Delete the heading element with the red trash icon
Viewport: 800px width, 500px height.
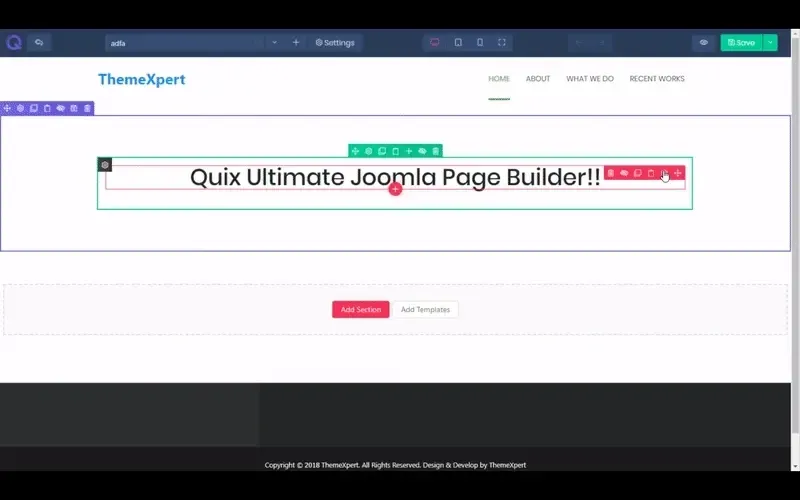click(x=611, y=173)
